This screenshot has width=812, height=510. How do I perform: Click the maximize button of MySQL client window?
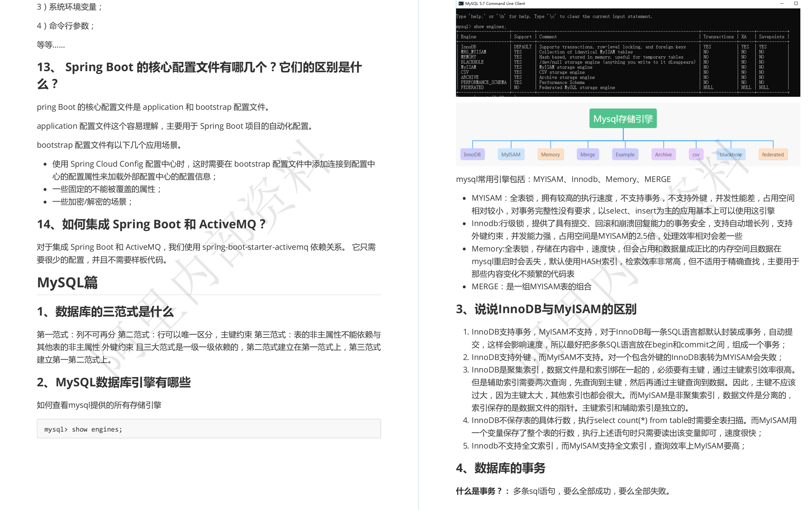(x=796, y=3)
